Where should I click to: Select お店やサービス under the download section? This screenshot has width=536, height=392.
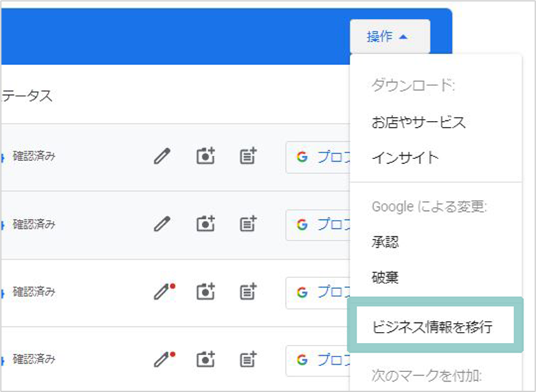(x=418, y=122)
